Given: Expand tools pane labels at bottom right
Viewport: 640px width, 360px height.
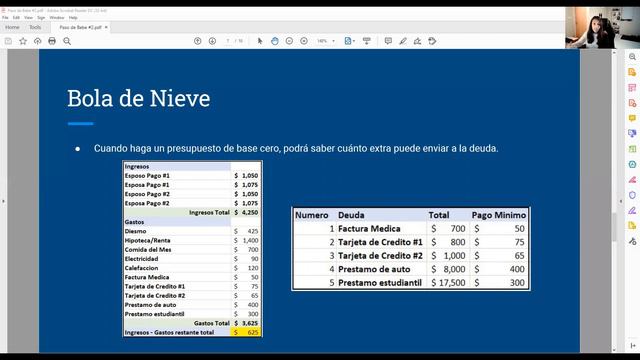Looking at the screenshot, I should click(x=632, y=346).
